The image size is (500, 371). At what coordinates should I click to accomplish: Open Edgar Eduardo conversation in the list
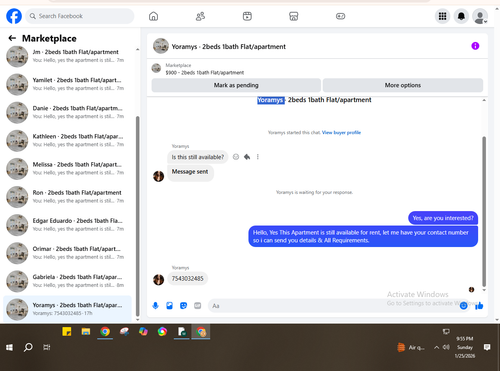(x=67, y=225)
